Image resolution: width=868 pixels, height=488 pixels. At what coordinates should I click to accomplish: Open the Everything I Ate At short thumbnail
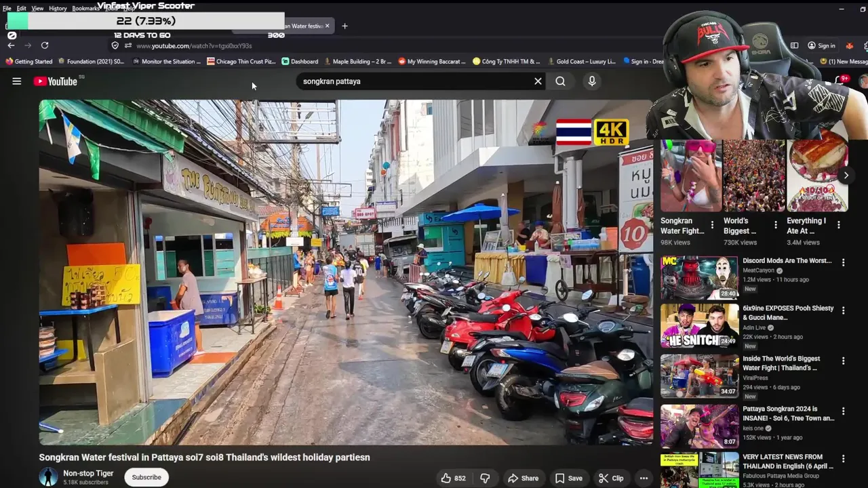coord(817,176)
